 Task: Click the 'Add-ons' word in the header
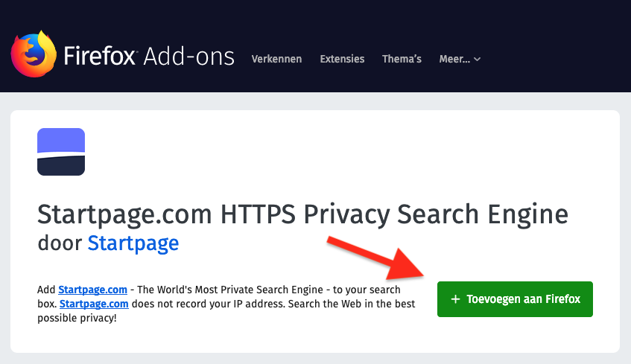coord(188,57)
